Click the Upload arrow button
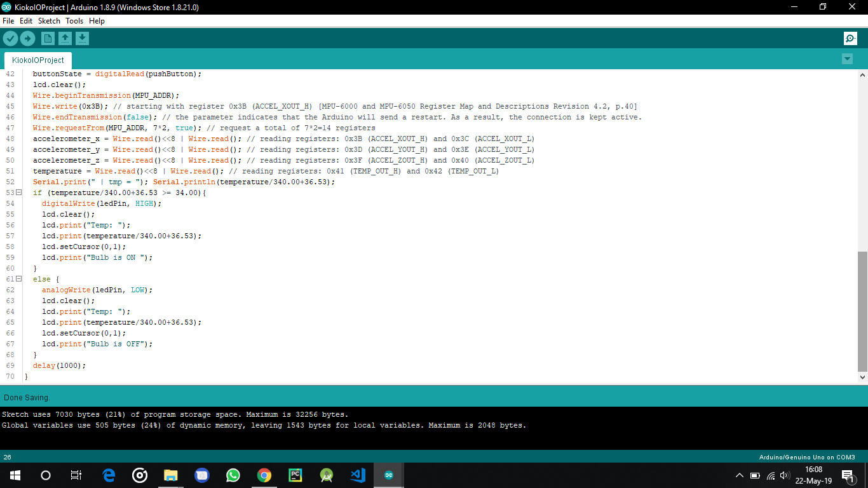Viewport: 868px width, 488px height. [27, 39]
